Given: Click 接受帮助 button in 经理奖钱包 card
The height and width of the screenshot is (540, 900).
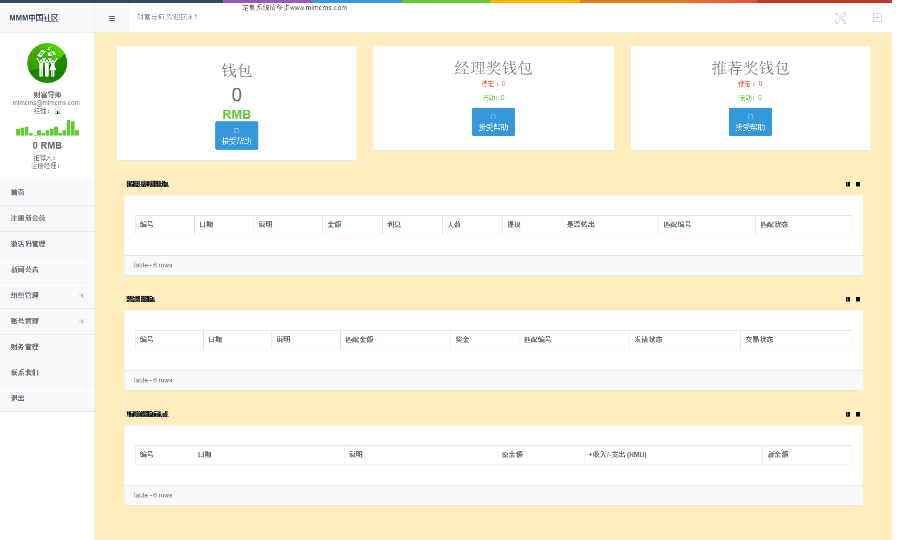Looking at the screenshot, I should pos(493,122).
